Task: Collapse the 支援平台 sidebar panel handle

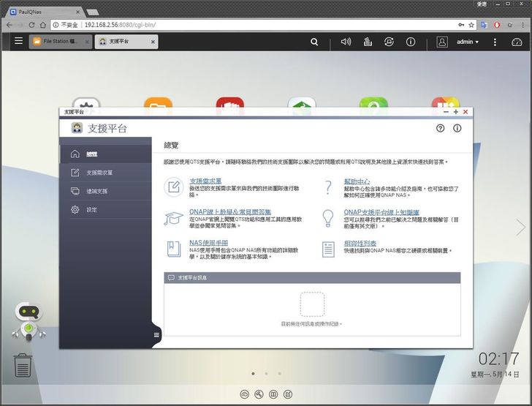Action: coord(156,335)
